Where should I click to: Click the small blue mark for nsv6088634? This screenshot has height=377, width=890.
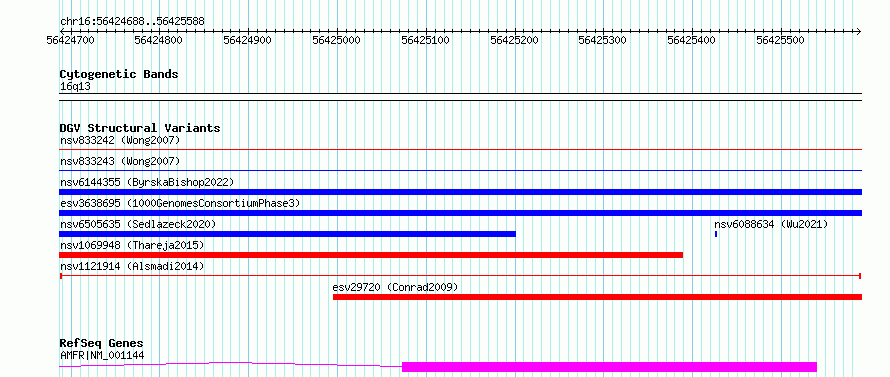(x=716, y=234)
